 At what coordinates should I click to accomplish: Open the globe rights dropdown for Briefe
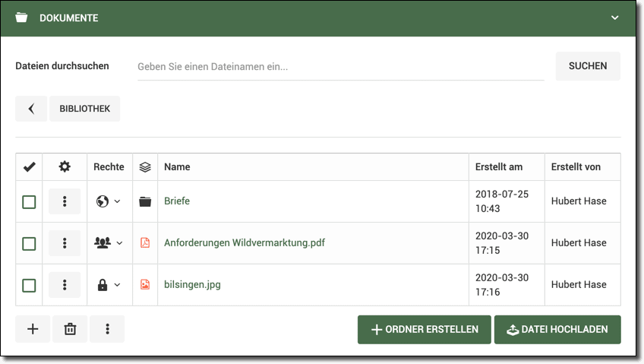(x=109, y=201)
